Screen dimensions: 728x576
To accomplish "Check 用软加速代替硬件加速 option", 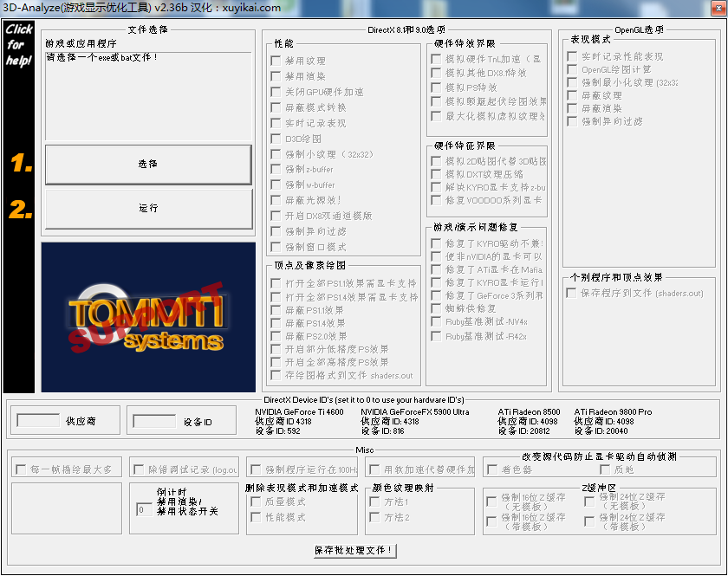I will pyautogui.click(x=374, y=469).
